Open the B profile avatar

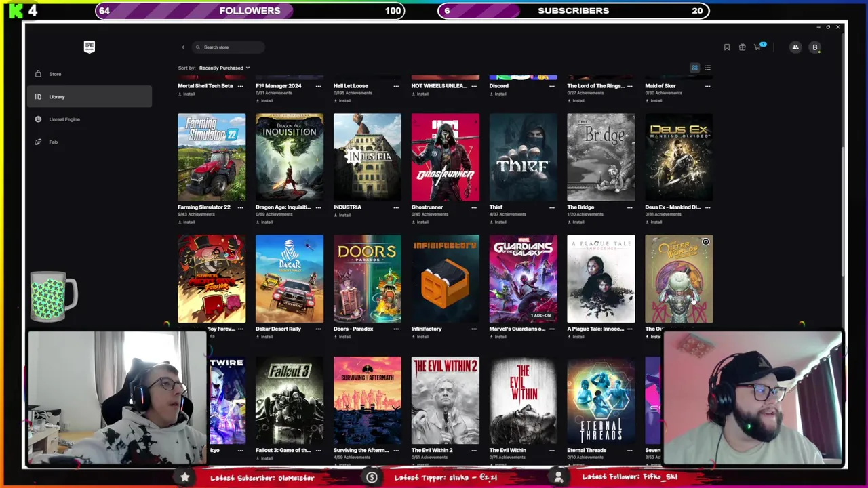815,47
